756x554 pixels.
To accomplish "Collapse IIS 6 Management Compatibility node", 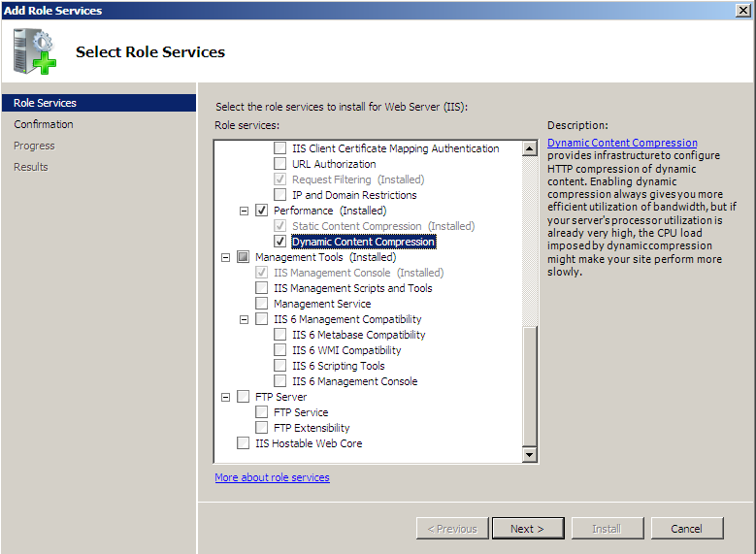I will (x=245, y=319).
